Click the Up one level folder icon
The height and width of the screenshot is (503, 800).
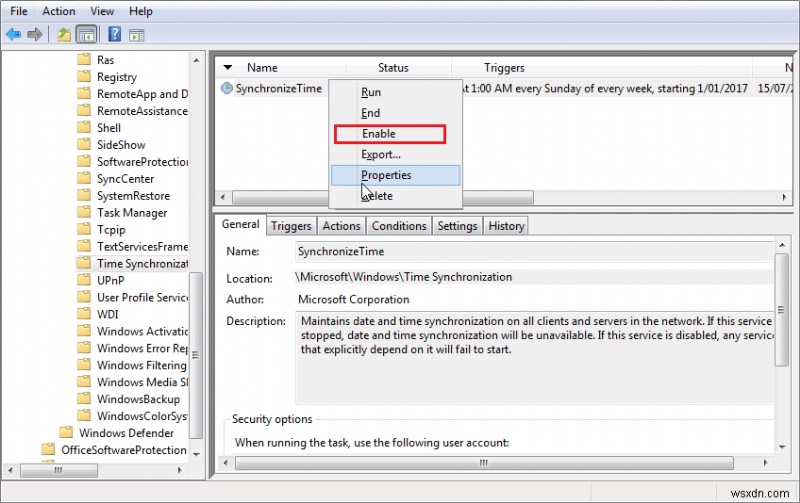[64, 35]
